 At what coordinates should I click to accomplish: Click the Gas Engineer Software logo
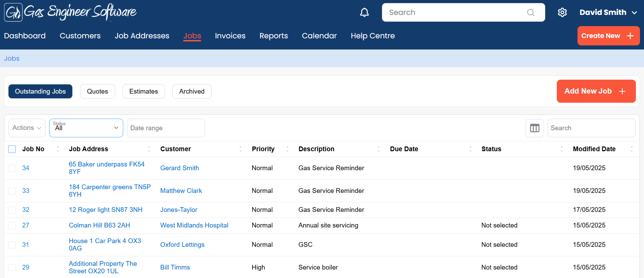pos(70,12)
